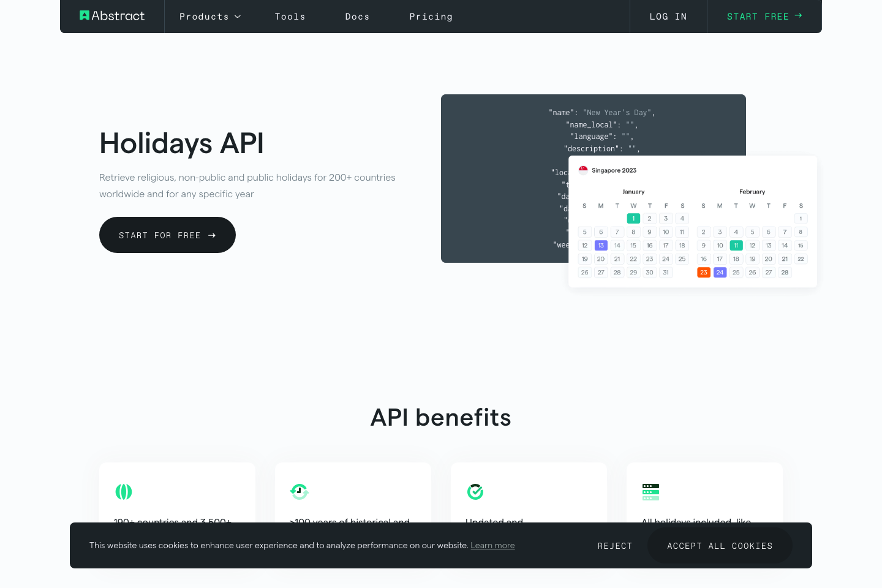
Task: Select the orange February 23 holiday date
Action: click(x=704, y=272)
